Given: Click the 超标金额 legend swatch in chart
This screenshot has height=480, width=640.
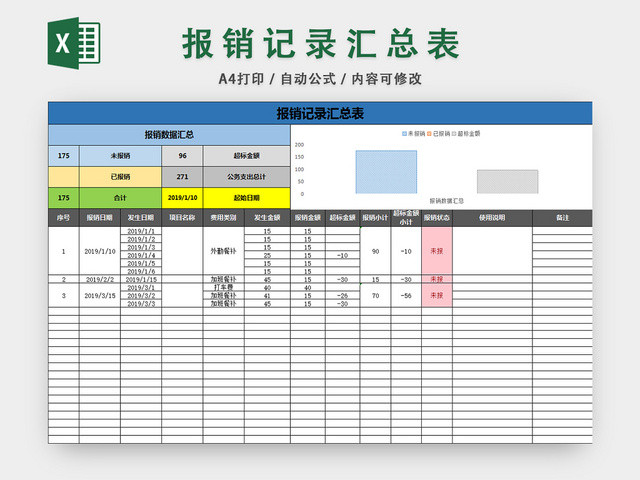Looking at the screenshot, I should pos(454,133).
